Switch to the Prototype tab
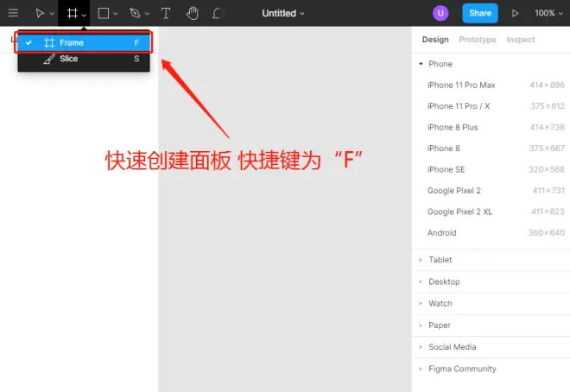Screen dimensions: 570x392 (x=478, y=40)
